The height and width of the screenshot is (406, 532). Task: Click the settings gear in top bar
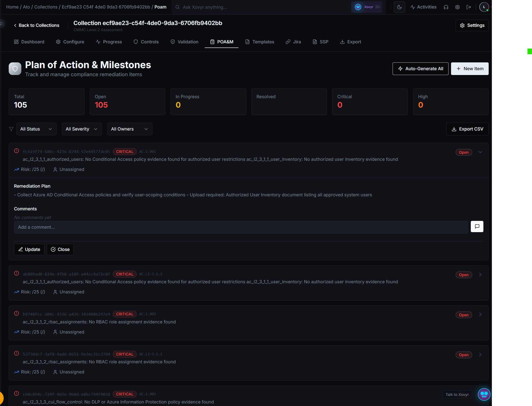point(457,7)
